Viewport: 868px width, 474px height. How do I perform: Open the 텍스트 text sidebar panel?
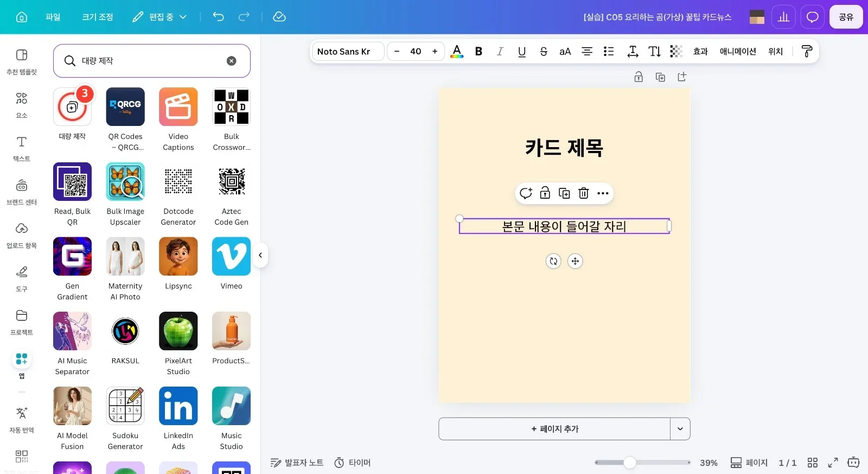coord(22,148)
